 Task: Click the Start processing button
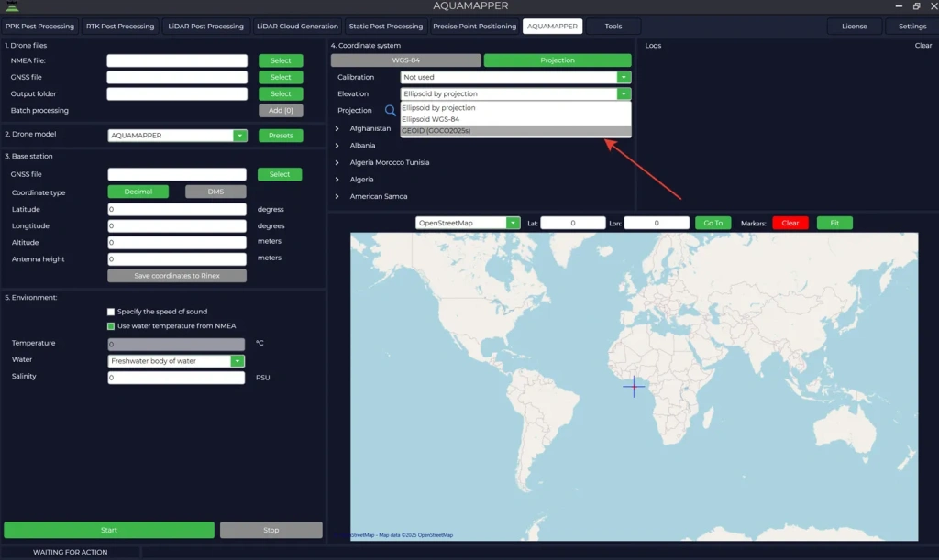coord(108,530)
